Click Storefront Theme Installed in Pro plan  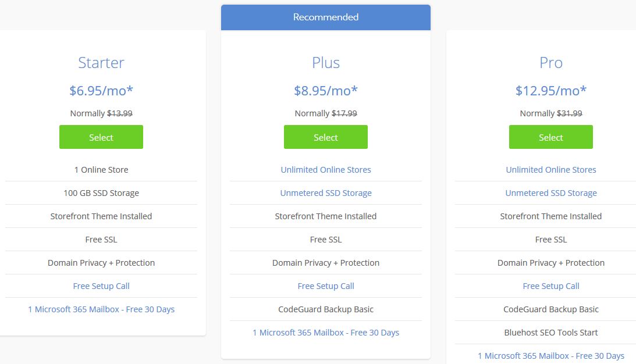(551, 216)
